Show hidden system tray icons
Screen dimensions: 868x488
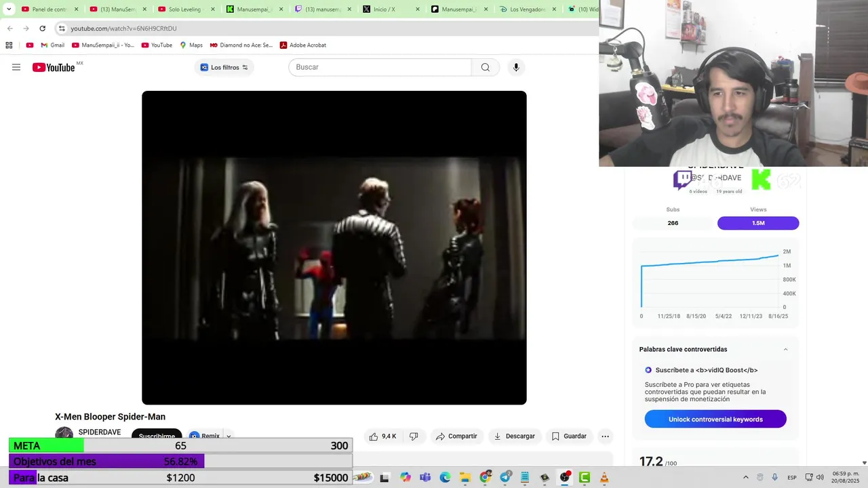pyautogui.click(x=746, y=477)
